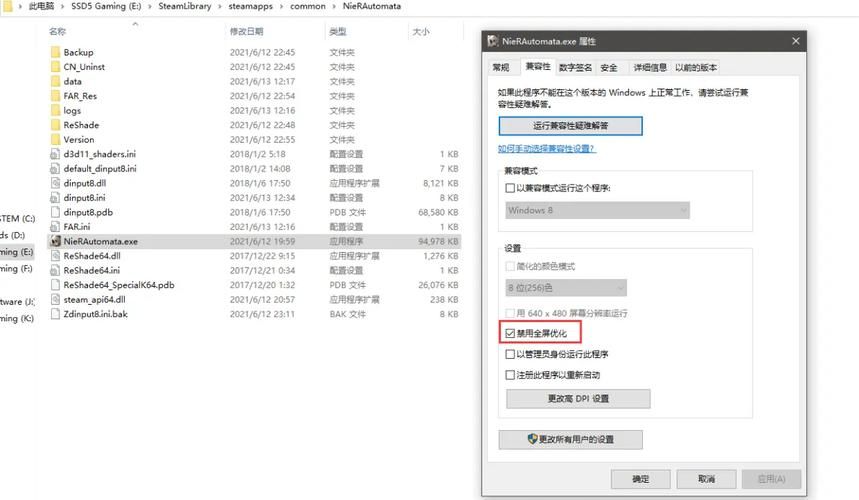Click the FAR_Res folder icon
This screenshot has width=859, height=500.
tap(55, 96)
